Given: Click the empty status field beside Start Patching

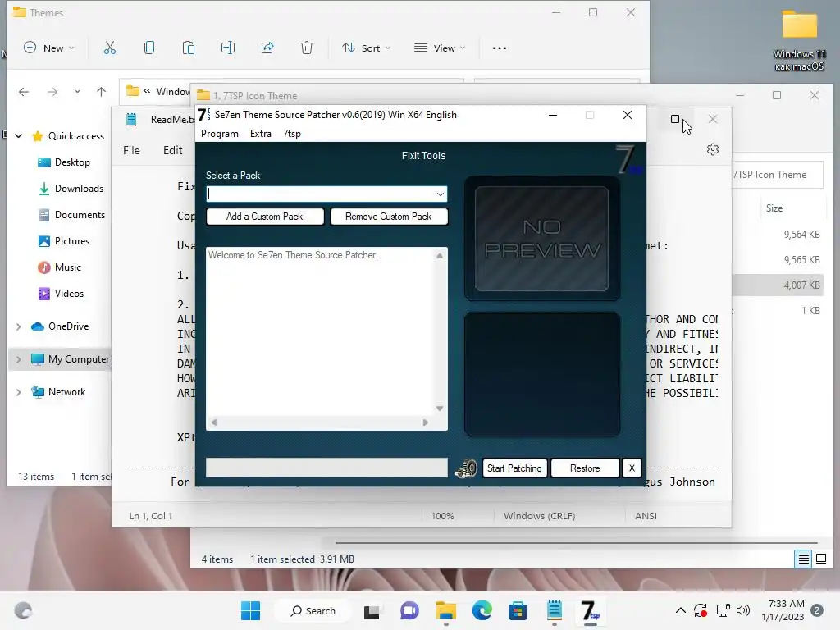Looking at the screenshot, I should 326,468.
